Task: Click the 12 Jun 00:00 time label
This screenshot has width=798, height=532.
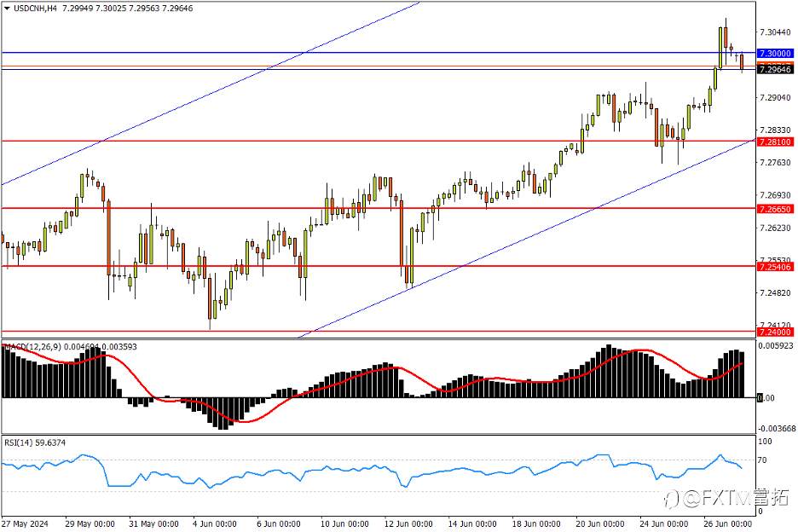Action: click(408, 523)
